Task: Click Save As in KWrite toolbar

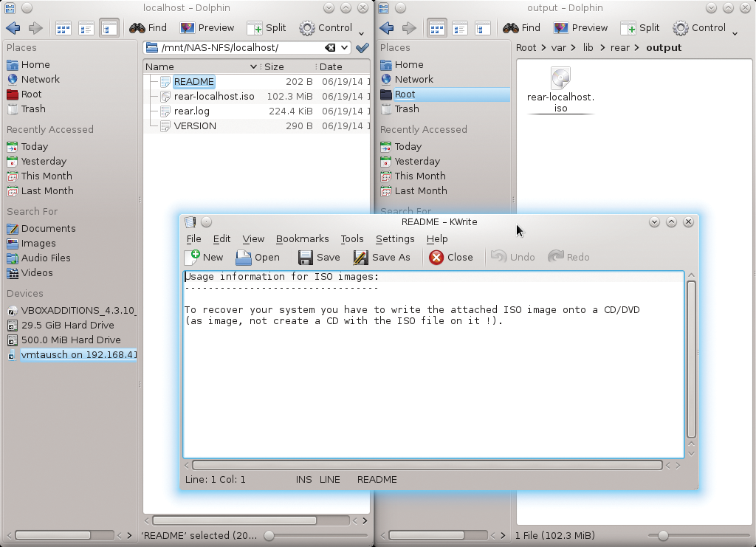Action: 382,258
